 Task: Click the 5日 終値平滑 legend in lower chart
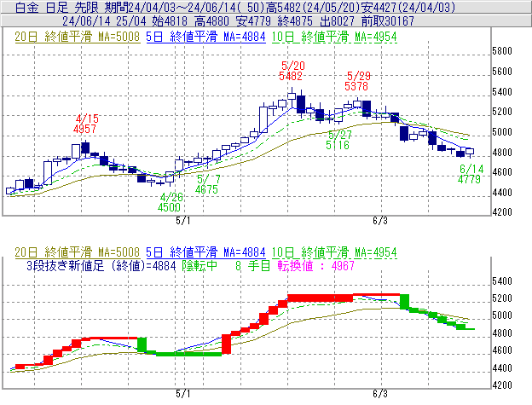point(205,252)
